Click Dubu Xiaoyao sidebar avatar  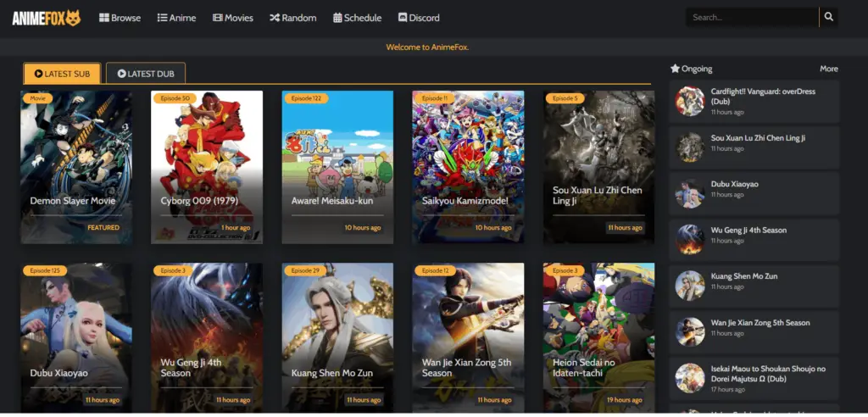tap(690, 193)
